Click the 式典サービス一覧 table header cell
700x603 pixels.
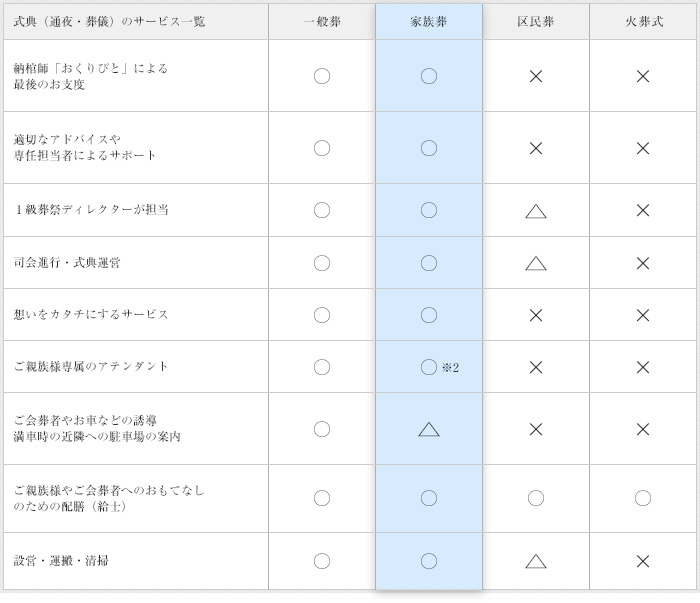tap(110, 21)
